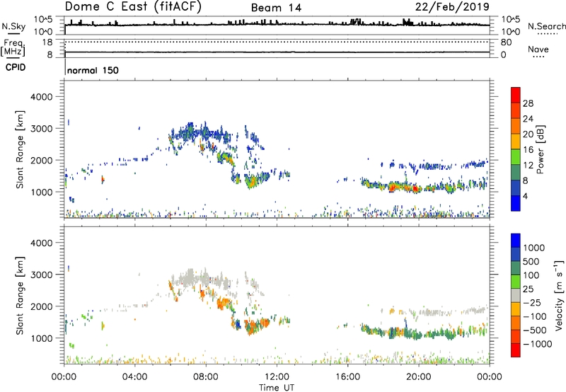
Task: Click the 'Time UT' axis label
Action: pos(277,387)
